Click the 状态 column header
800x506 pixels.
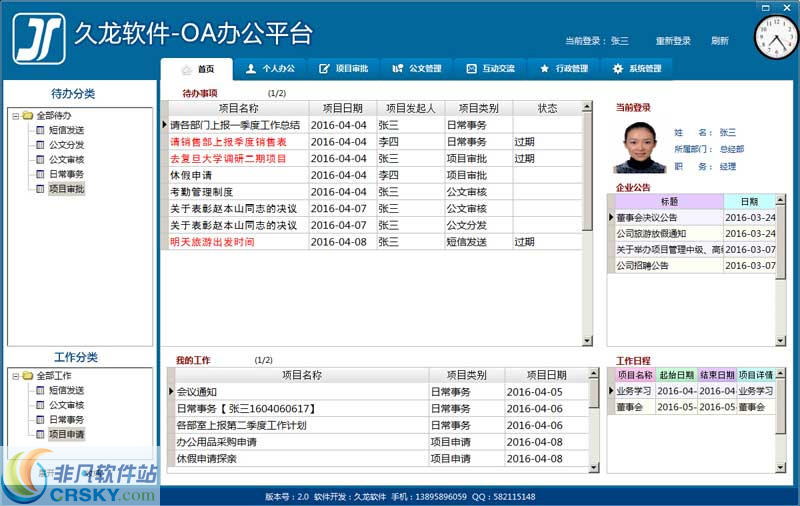click(547, 108)
